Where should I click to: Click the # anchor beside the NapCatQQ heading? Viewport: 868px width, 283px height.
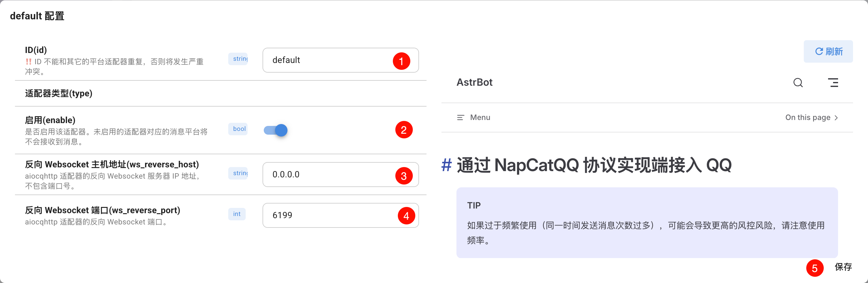pyautogui.click(x=446, y=165)
